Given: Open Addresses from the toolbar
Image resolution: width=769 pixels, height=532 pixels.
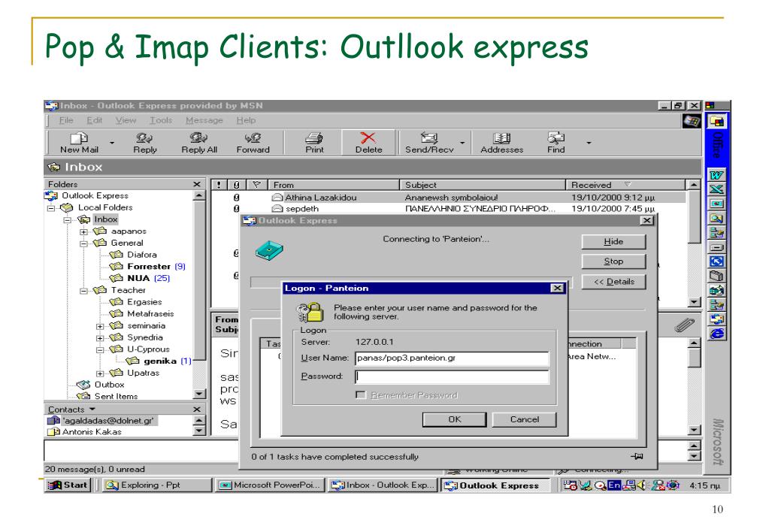Looking at the screenshot, I should tap(501, 143).
